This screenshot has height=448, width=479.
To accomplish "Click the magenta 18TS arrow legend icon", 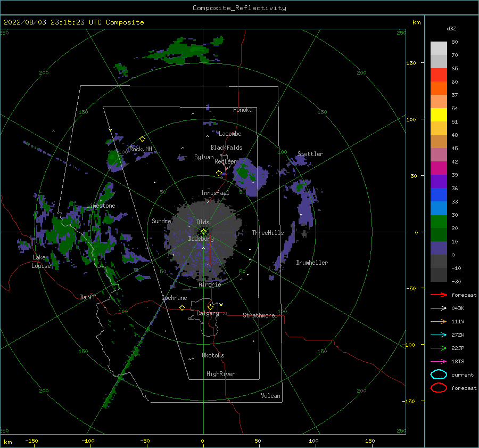I will [x=439, y=362].
